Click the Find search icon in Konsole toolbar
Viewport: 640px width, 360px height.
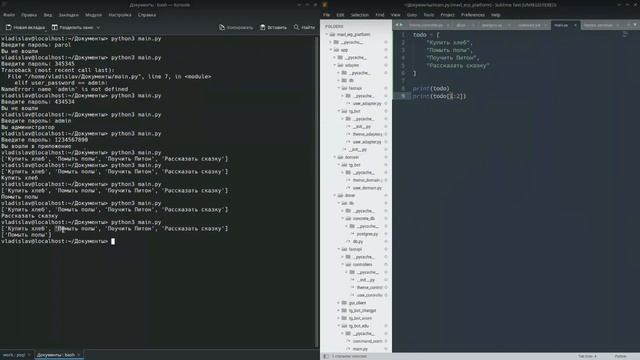[296, 27]
